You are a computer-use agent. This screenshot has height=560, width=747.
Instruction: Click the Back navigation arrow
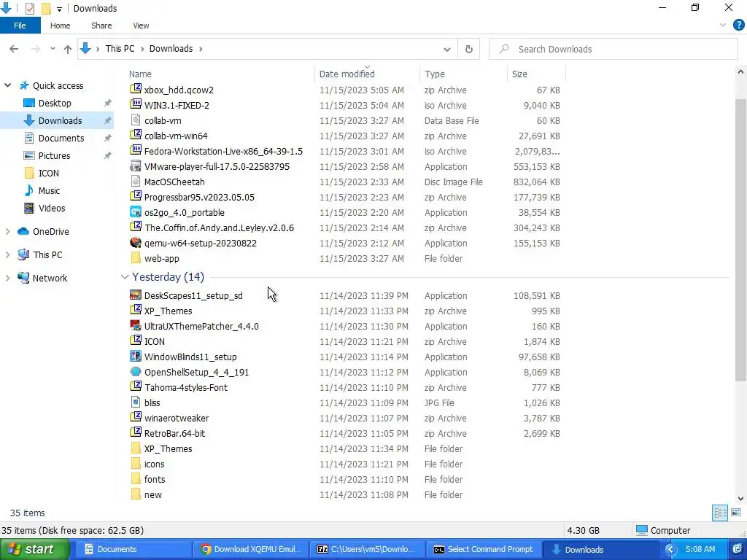pyautogui.click(x=14, y=49)
